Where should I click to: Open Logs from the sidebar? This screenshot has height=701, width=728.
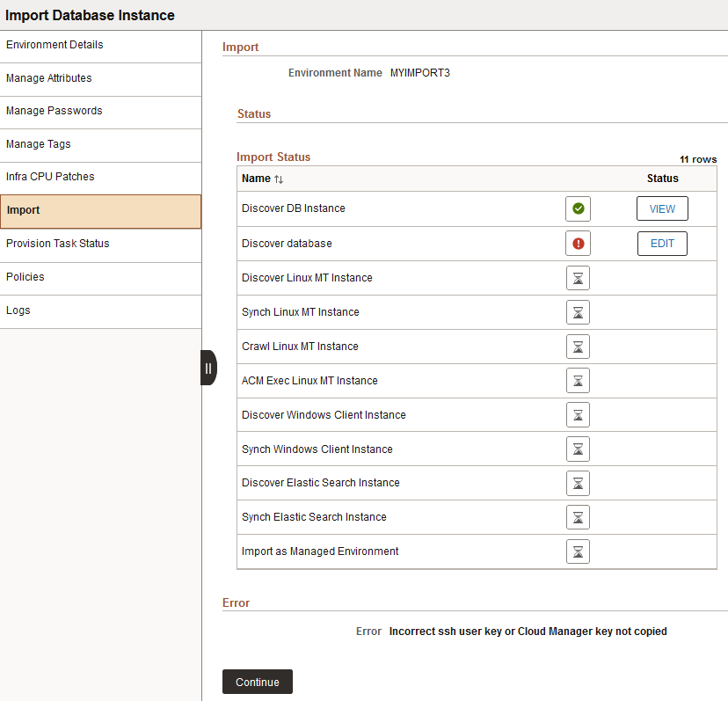point(101,310)
